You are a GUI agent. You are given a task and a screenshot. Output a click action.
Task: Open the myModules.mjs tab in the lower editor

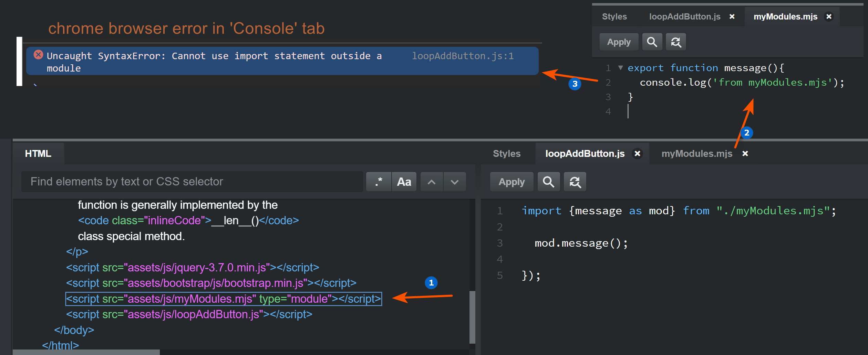tap(696, 153)
